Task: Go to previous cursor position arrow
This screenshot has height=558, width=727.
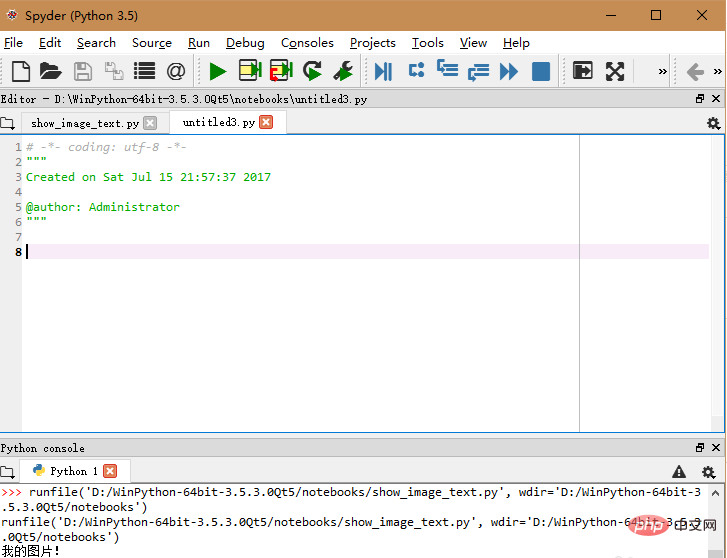Action: point(695,72)
